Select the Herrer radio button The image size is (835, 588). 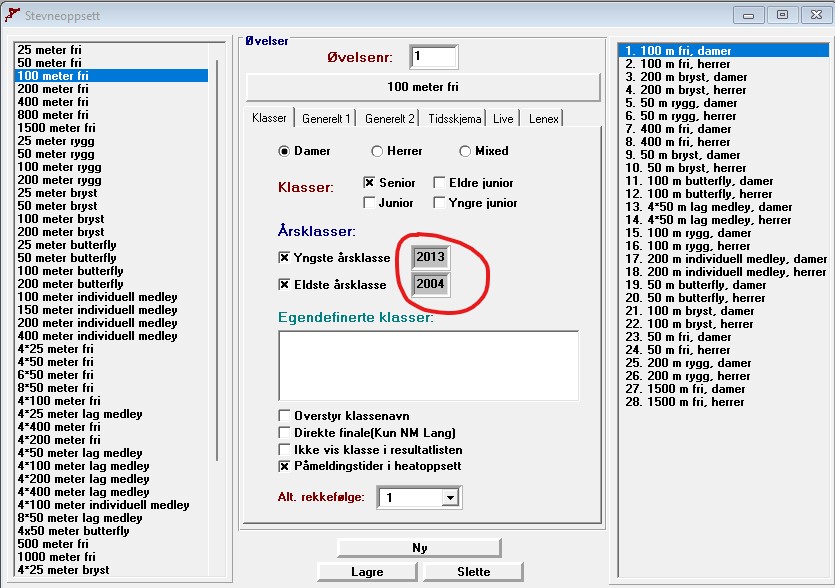377,151
